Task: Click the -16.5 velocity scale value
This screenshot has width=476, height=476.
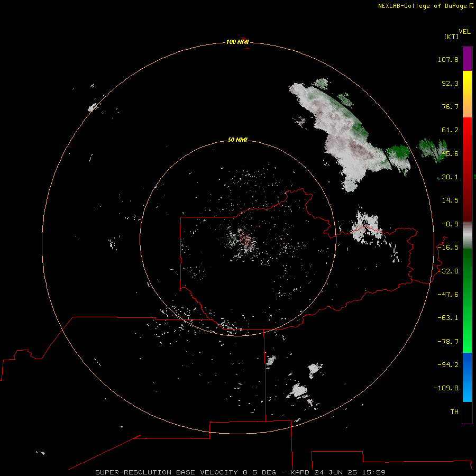Action: 448,248
